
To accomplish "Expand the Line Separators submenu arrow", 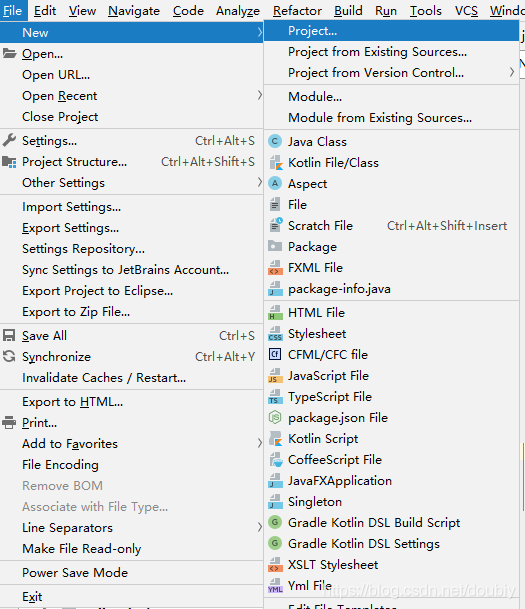I will [259, 527].
